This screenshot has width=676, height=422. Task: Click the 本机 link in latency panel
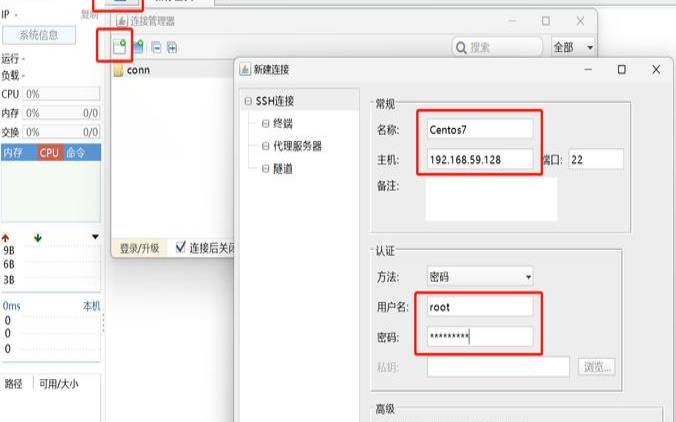[91, 306]
